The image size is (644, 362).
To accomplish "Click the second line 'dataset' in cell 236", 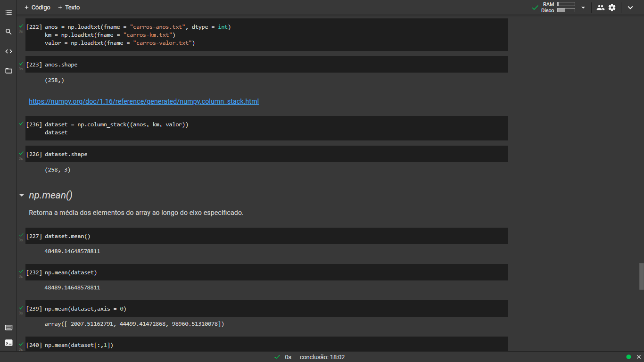I will [56, 132].
